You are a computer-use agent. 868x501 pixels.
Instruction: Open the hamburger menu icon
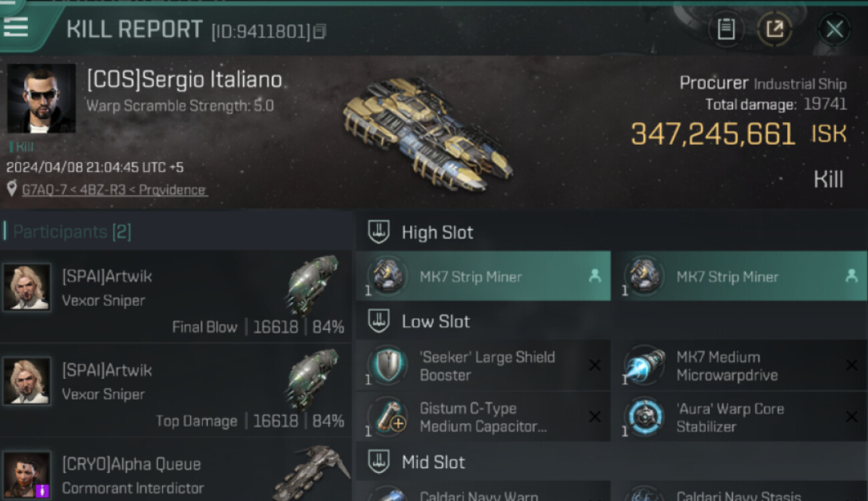pyautogui.click(x=15, y=27)
